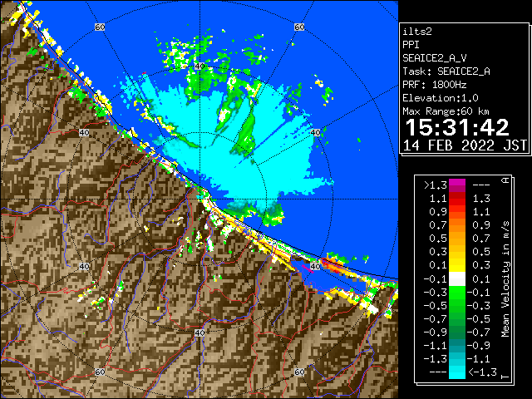The image size is (532, 399).
Task: Click the Max Range:60 km text
Action: click(446, 111)
